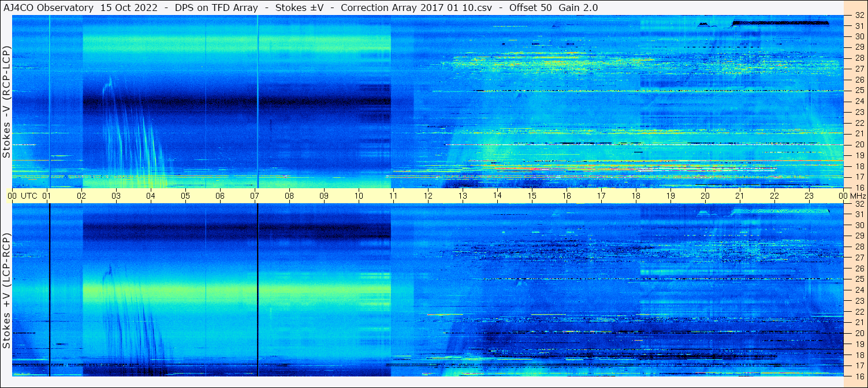Select the Stokes ±V header text
Screen dimensions: 868x388
(x=299, y=8)
